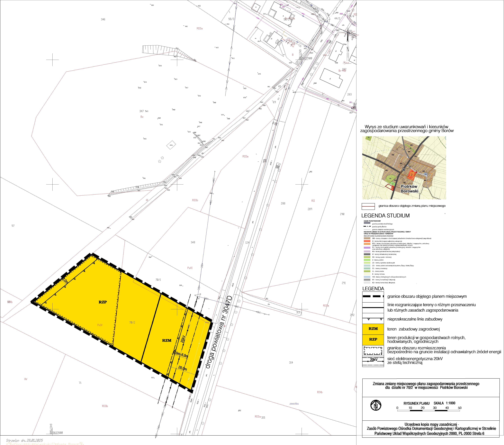Click the 20kV label on the yellow parcel
Screen dimensions: 504x445
(183, 339)
